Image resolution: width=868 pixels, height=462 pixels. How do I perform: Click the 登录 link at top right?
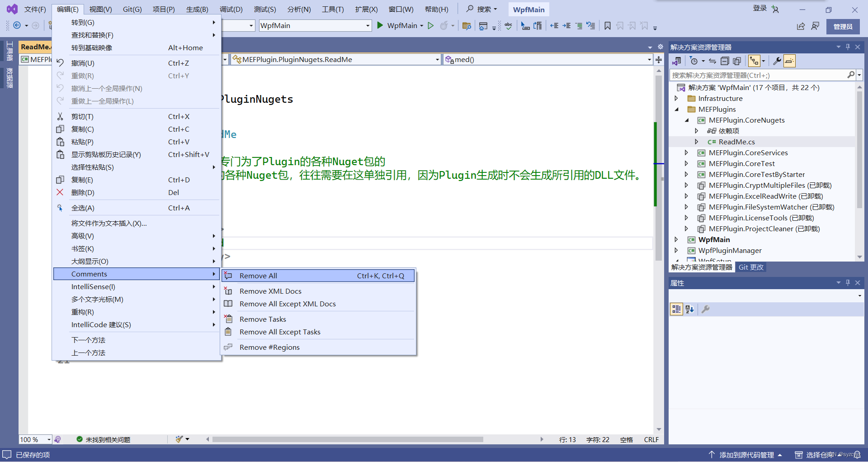tap(759, 8)
